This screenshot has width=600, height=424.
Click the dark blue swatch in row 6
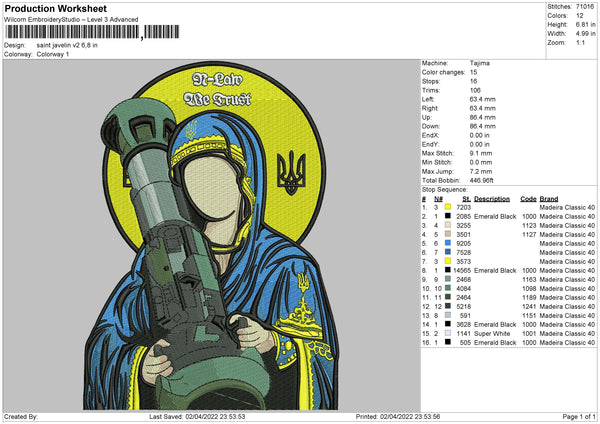pyautogui.click(x=448, y=252)
